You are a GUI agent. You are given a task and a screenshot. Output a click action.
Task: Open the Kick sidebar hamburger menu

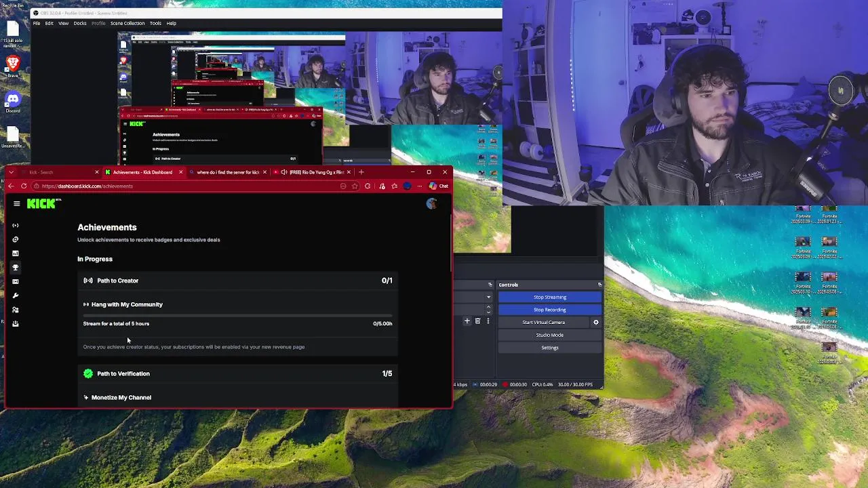coord(17,203)
